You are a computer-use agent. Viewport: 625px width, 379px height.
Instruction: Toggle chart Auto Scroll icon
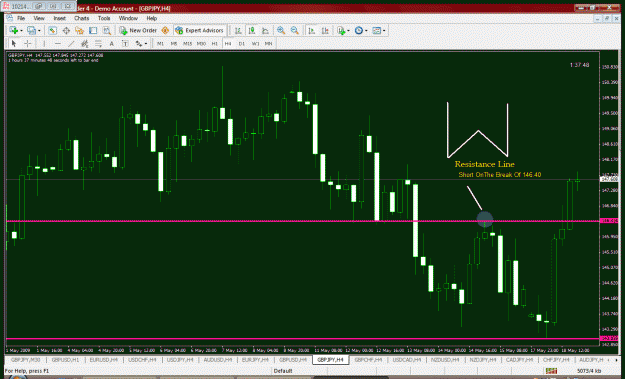coord(312,30)
